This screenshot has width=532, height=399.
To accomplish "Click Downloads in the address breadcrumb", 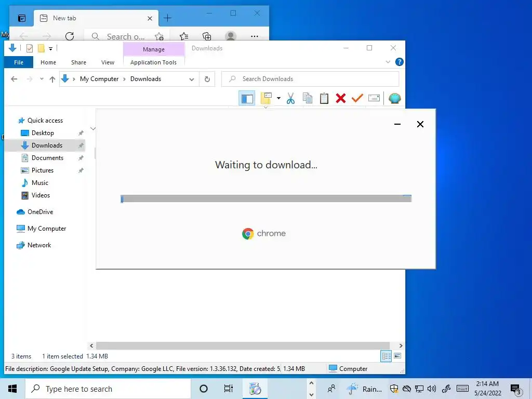I will pos(145,79).
